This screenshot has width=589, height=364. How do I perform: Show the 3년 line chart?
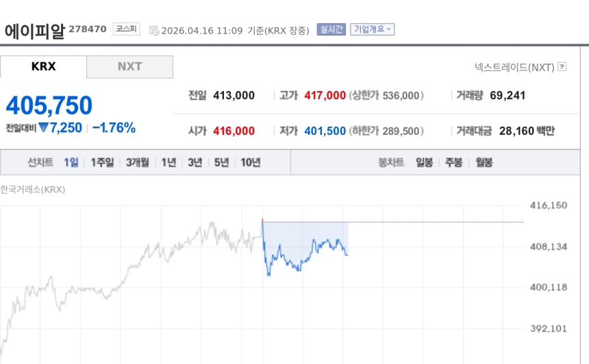click(195, 162)
